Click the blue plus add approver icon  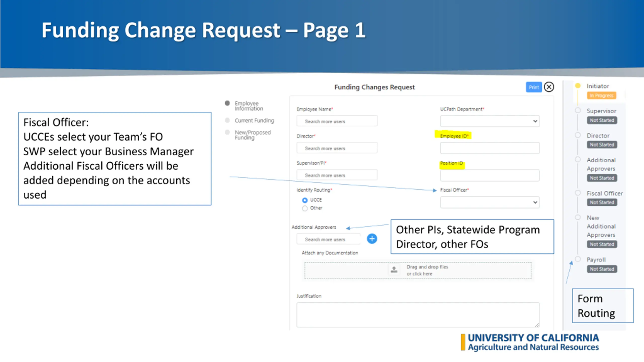(x=372, y=239)
